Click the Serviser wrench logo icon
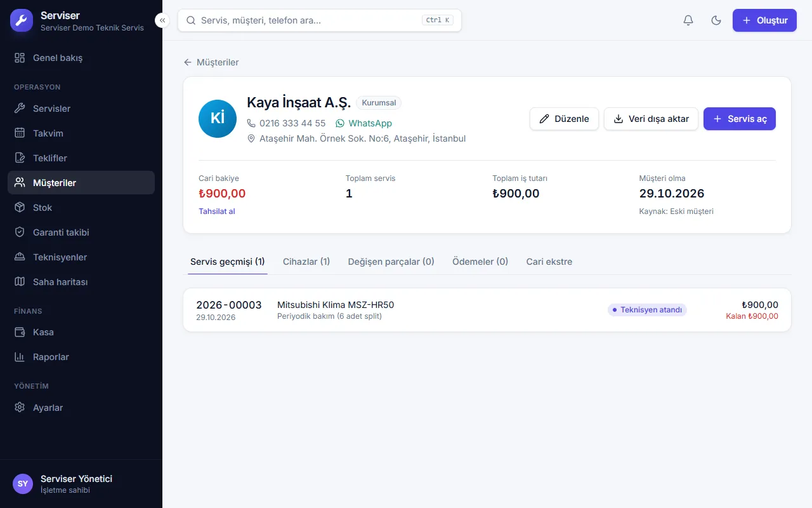Screen dimensions: 812x508 21,20
